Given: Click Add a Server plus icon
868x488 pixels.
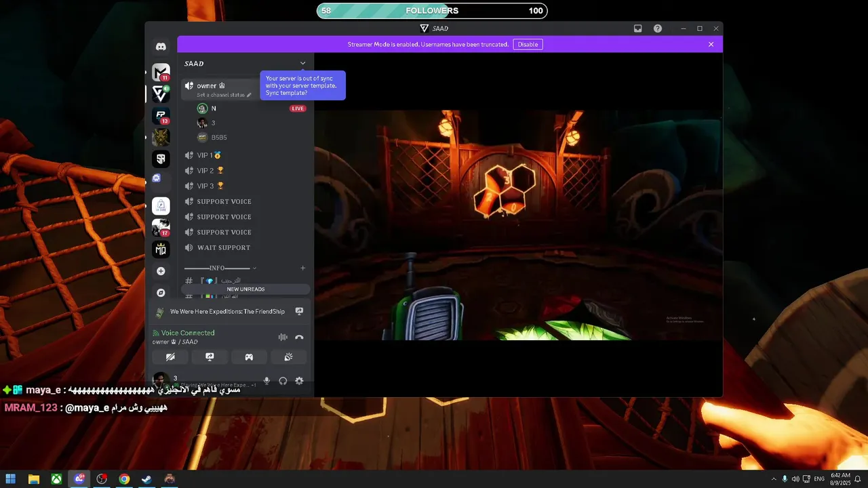Looking at the screenshot, I should (x=161, y=271).
